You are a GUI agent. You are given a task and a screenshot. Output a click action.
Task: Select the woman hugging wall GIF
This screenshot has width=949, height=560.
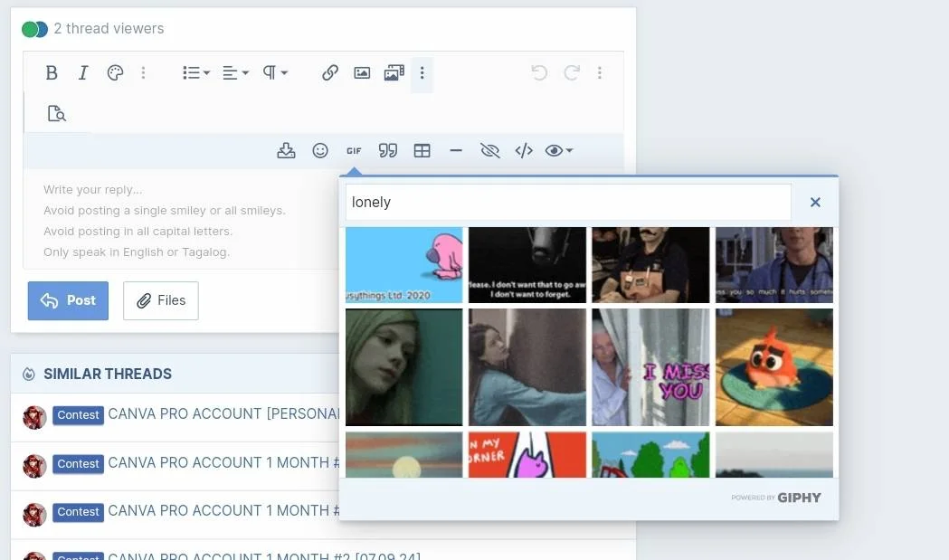[527, 367]
